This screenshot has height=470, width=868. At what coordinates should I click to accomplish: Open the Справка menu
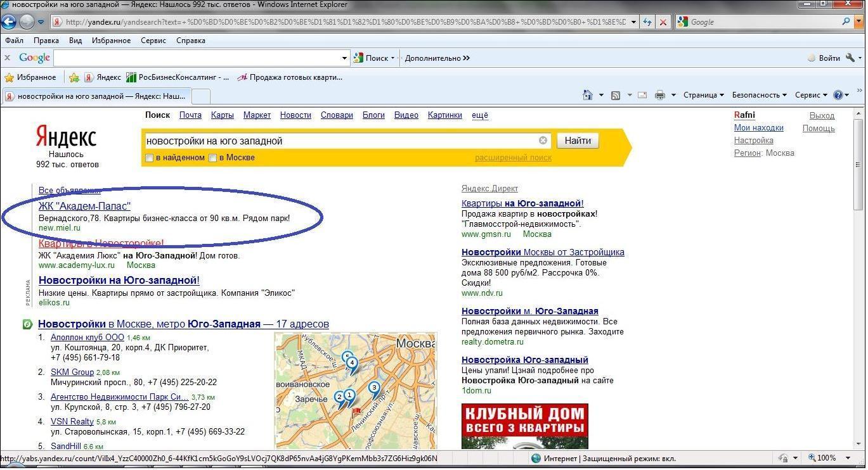tap(191, 40)
